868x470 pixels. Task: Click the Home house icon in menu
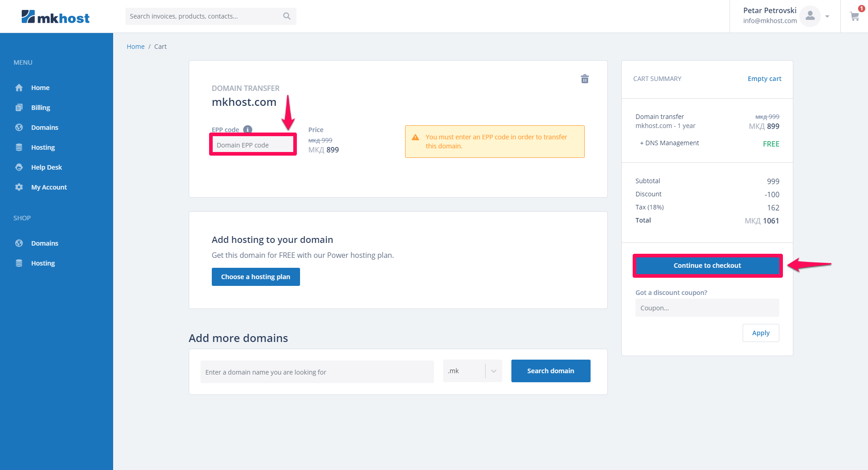pyautogui.click(x=19, y=88)
